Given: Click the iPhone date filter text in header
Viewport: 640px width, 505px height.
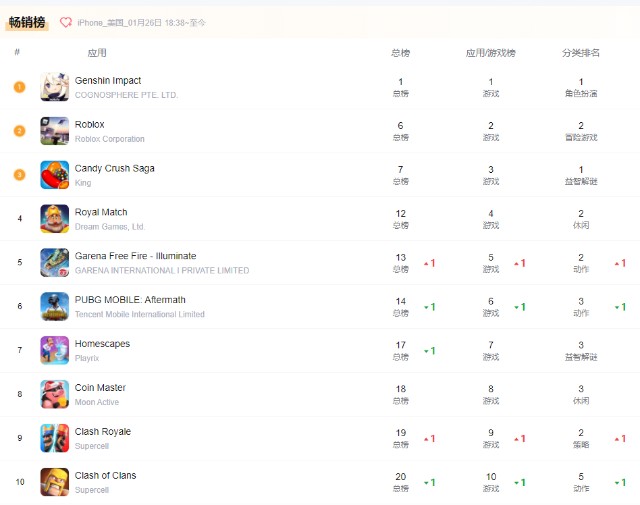Looking at the screenshot, I should 141,23.
